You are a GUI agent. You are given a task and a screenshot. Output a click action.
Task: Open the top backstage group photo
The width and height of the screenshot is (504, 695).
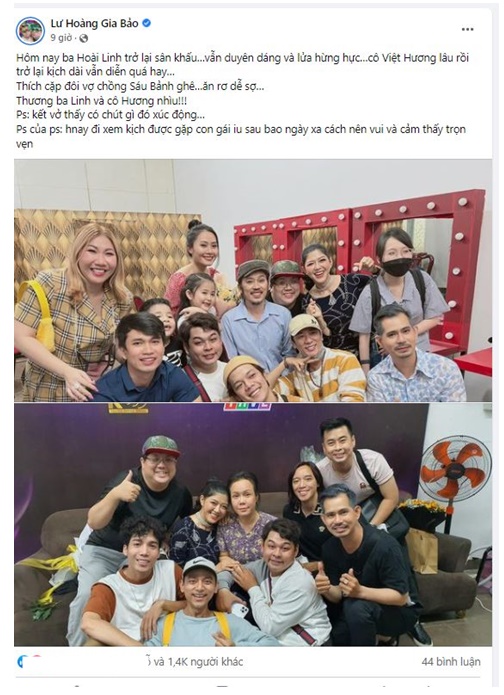pos(253,281)
